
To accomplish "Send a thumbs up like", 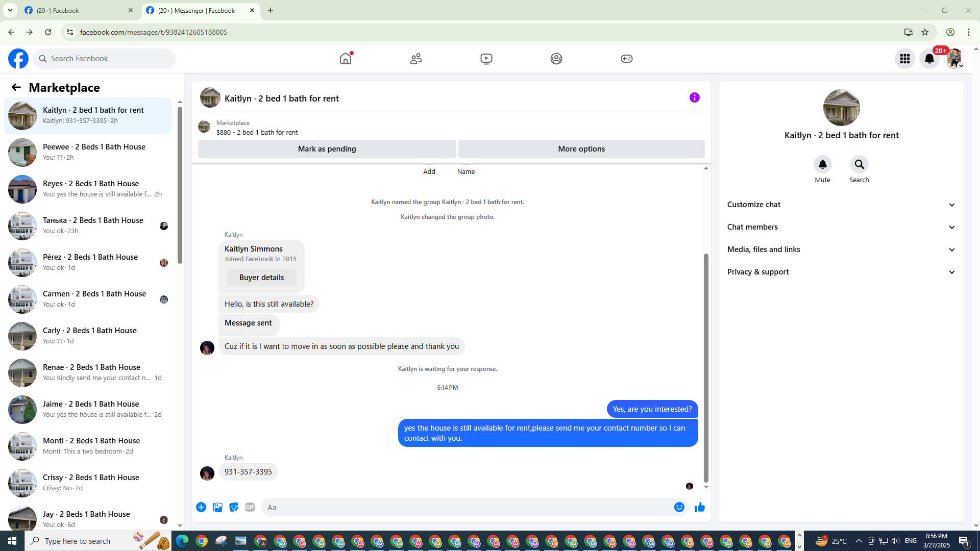I will click(700, 507).
